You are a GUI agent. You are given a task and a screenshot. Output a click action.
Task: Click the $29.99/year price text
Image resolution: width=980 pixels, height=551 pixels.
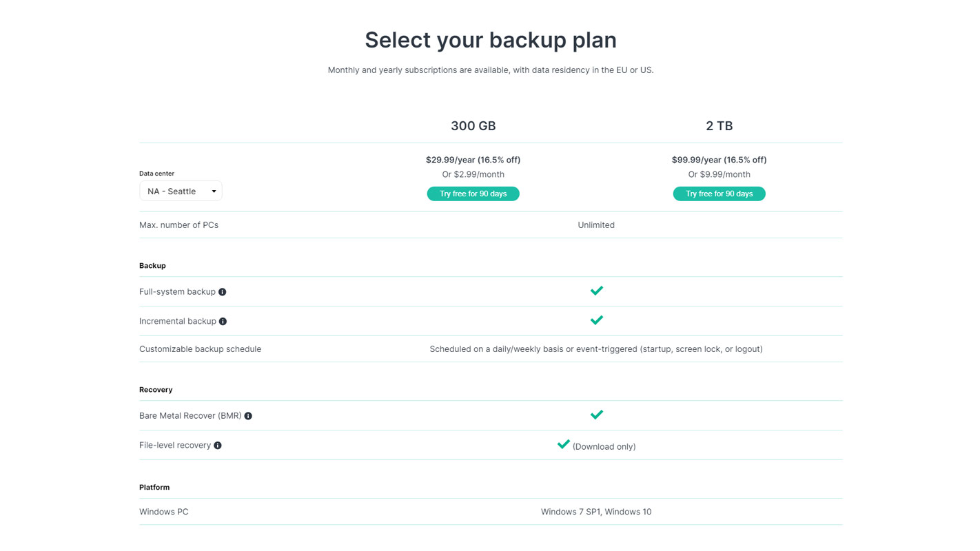pyautogui.click(x=473, y=160)
